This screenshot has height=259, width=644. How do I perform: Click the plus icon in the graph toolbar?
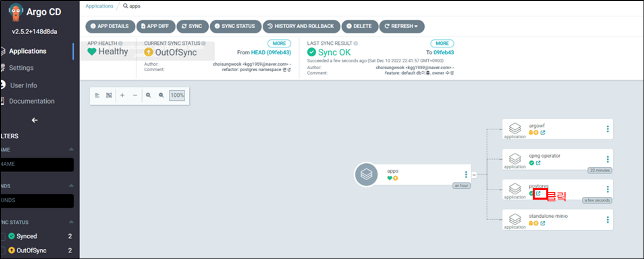122,95
